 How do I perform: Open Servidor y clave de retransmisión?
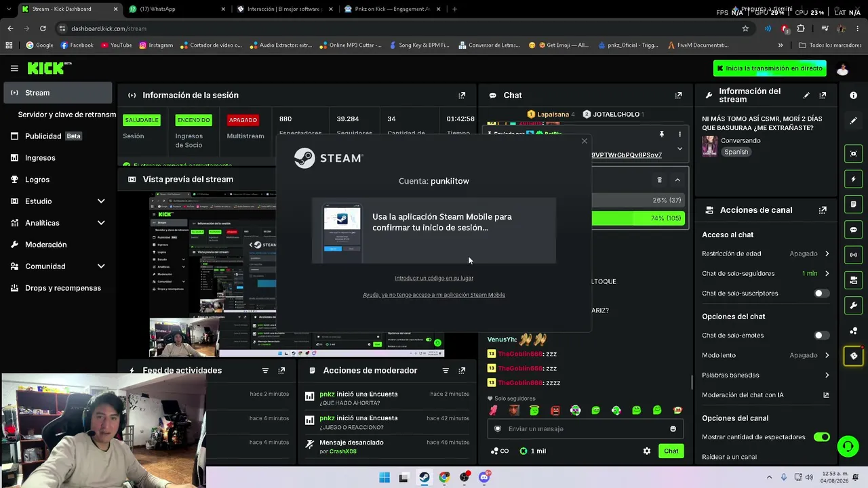66,115
